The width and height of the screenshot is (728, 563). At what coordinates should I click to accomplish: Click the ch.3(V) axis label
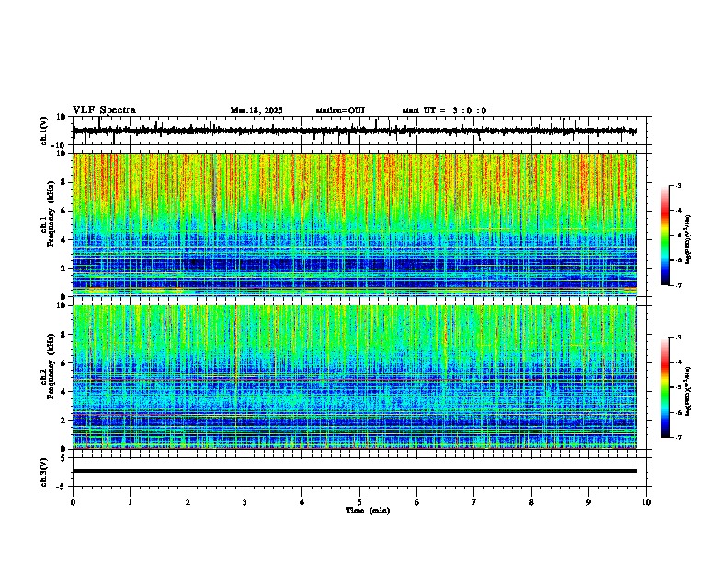44,472
